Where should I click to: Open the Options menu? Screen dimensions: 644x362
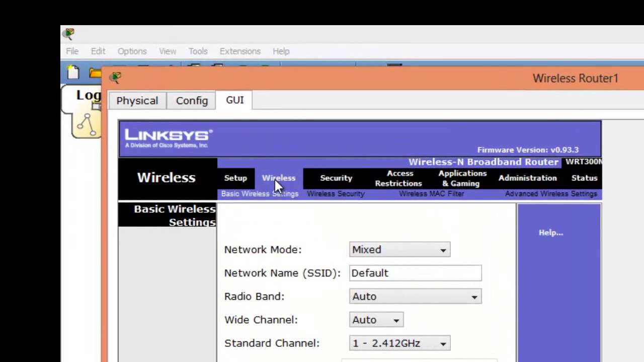pyautogui.click(x=132, y=51)
